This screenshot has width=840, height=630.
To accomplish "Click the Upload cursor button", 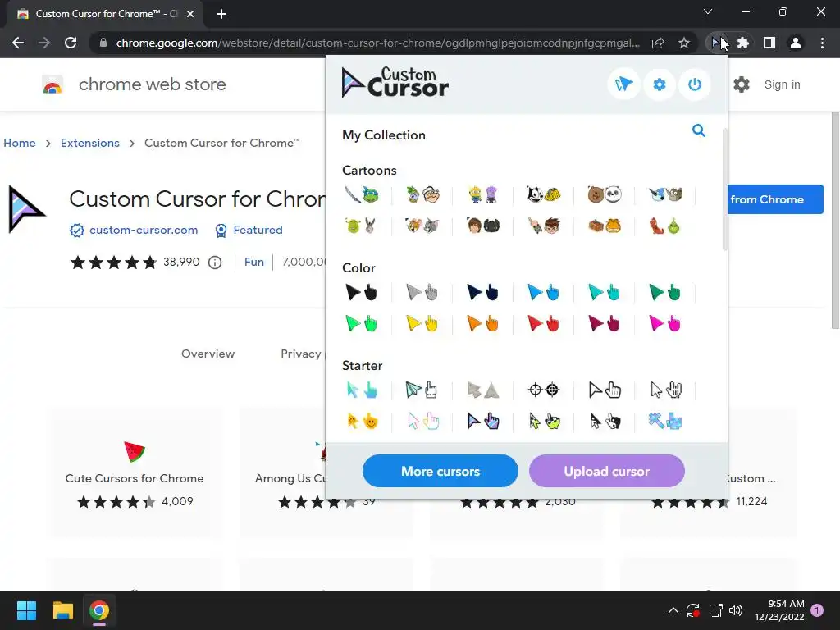I will click(x=607, y=471).
